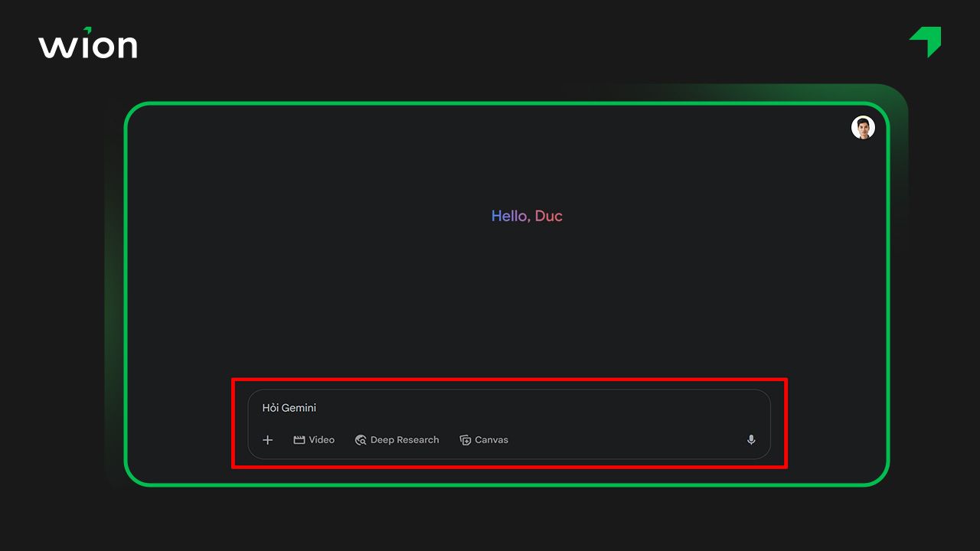Viewport: 980px width, 551px height.
Task: Click the Deep Research magnifier icon
Action: [361, 440]
